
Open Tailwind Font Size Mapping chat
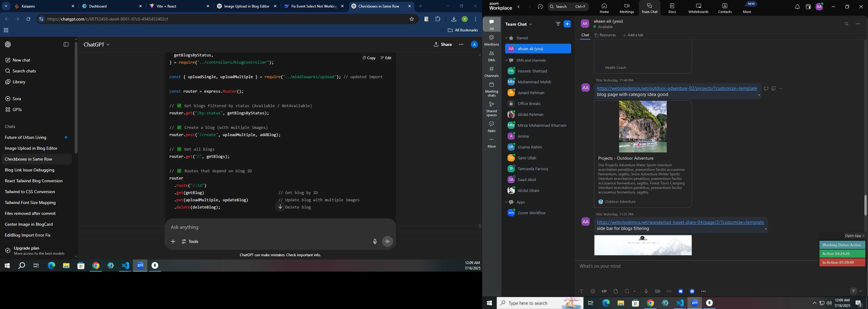pyautogui.click(x=36, y=203)
